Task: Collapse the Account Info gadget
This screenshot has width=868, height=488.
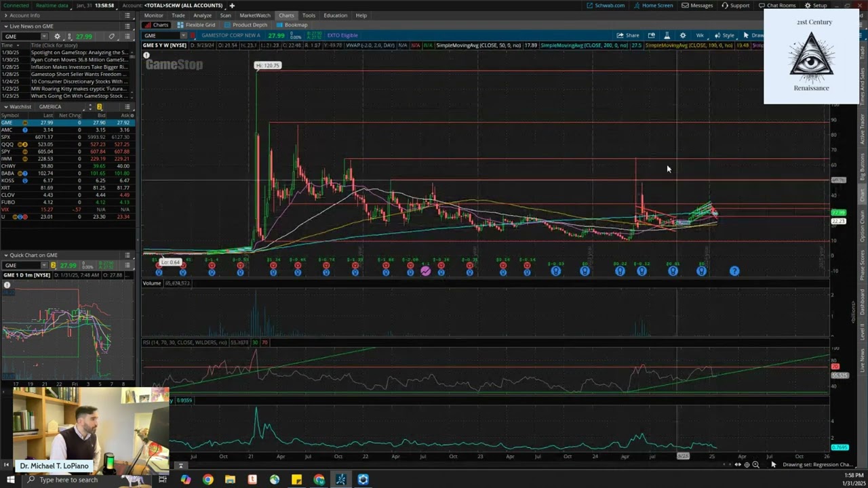Action: click(x=5, y=15)
